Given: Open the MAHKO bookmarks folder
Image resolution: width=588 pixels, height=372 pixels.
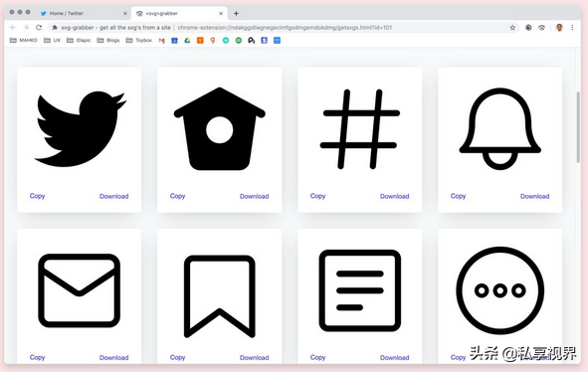Looking at the screenshot, I should [23, 40].
